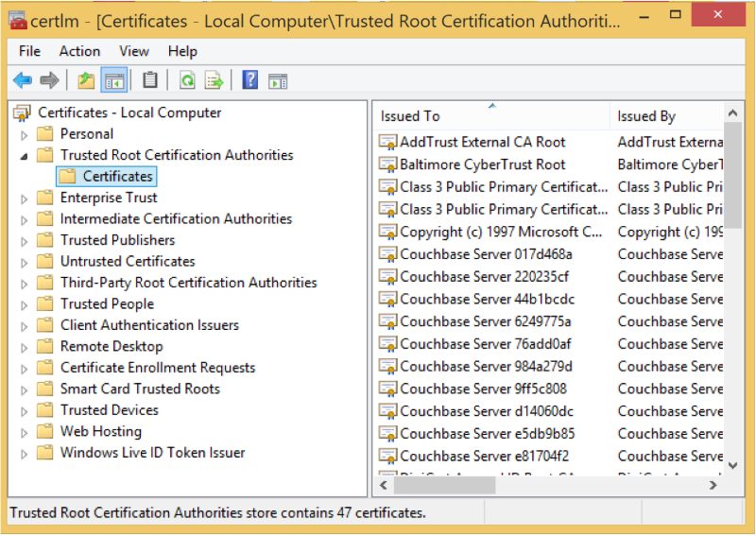Viewport: 756px width, 536px height.
Task: Click the Back arrow in toolbar
Action: [x=22, y=81]
